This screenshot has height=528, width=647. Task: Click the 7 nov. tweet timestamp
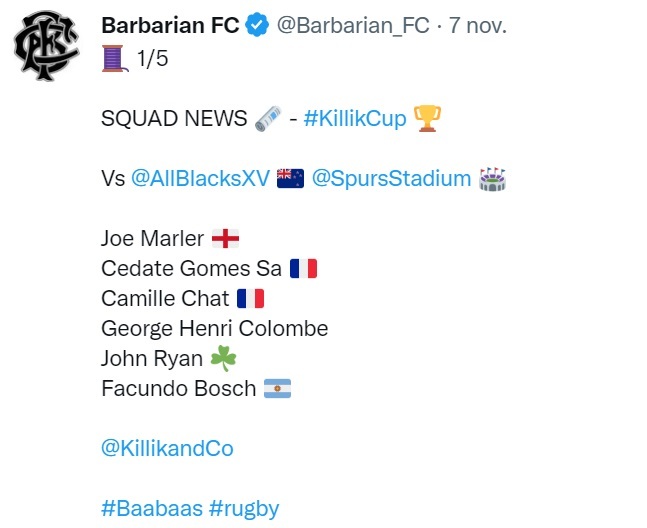477,26
